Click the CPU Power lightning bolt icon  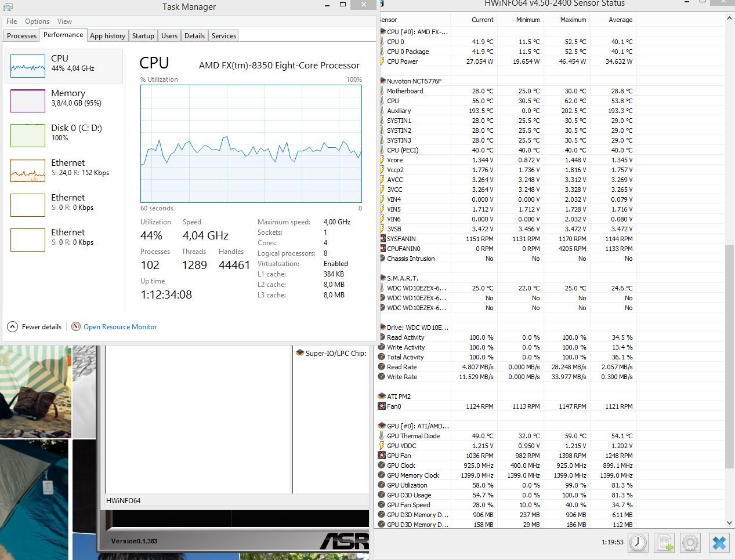[x=382, y=61]
